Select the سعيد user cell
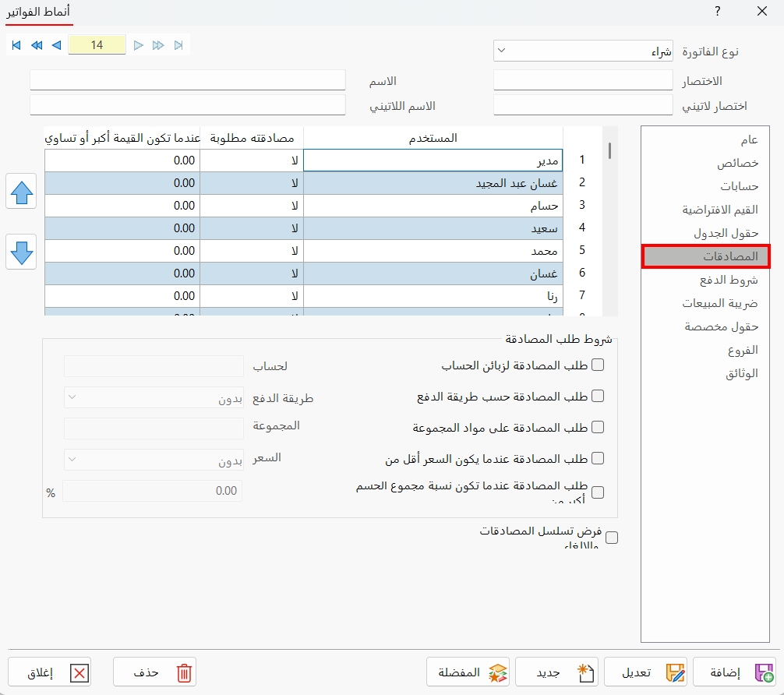This screenshot has height=695, width=784. pyautogui.click(x=433, y=228)
